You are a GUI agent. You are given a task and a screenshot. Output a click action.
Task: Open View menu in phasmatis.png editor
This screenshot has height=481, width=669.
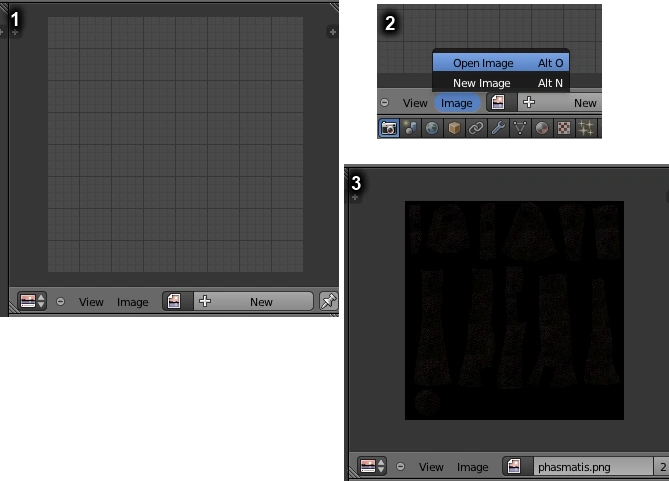click(431, 467)
